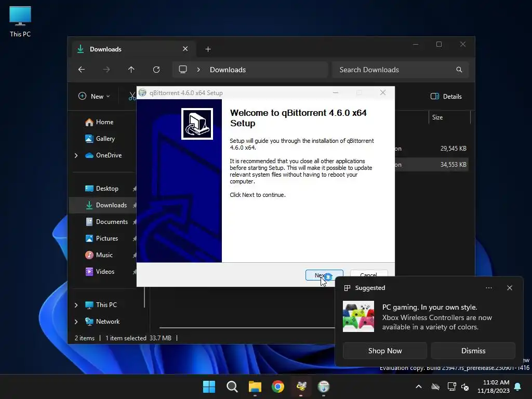
Task: Expand This PC tree node
Action: click(x=76, y=305)
